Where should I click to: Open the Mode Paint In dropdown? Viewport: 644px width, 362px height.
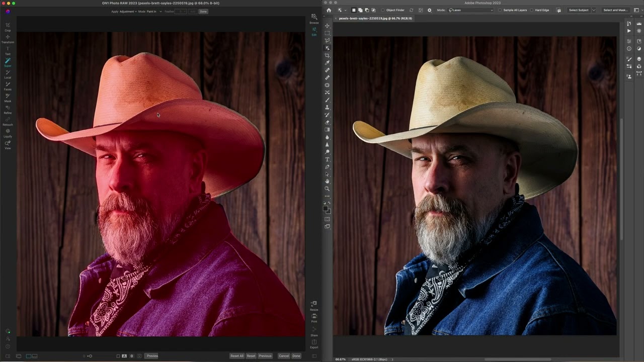tap(154, 11)
